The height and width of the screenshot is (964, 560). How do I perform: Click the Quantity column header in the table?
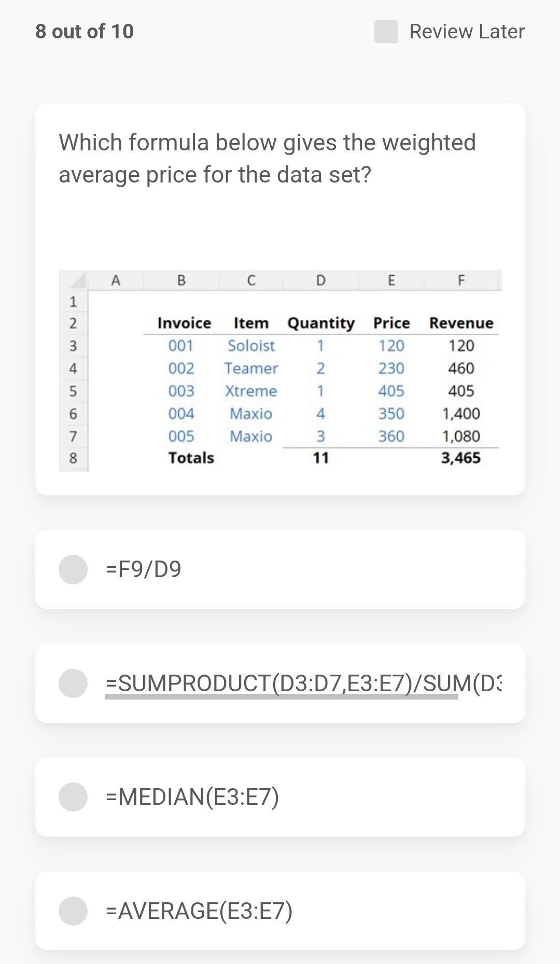point(321,323)
